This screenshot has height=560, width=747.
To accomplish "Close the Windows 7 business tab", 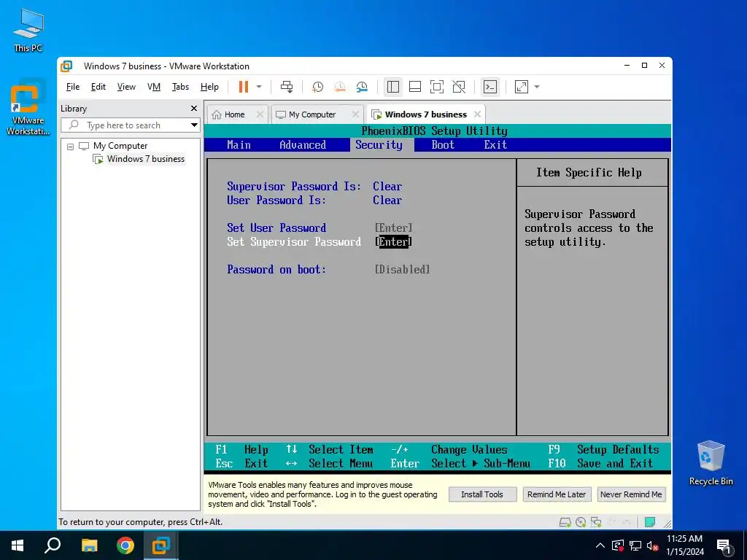I will point(477,114).
